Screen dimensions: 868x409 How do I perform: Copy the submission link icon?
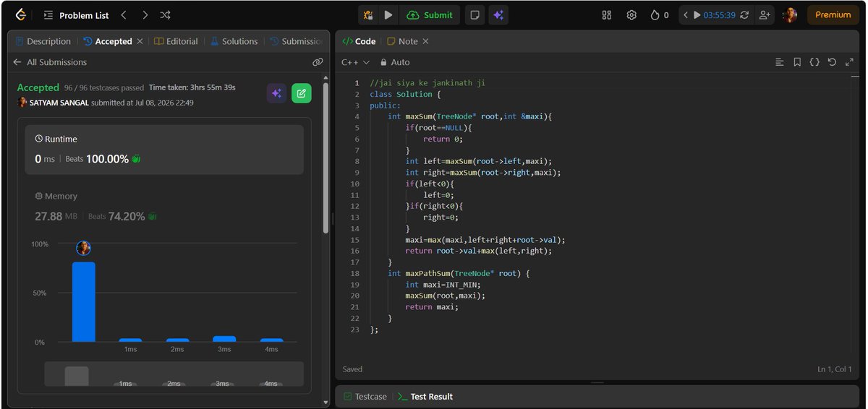pos(318,62)
